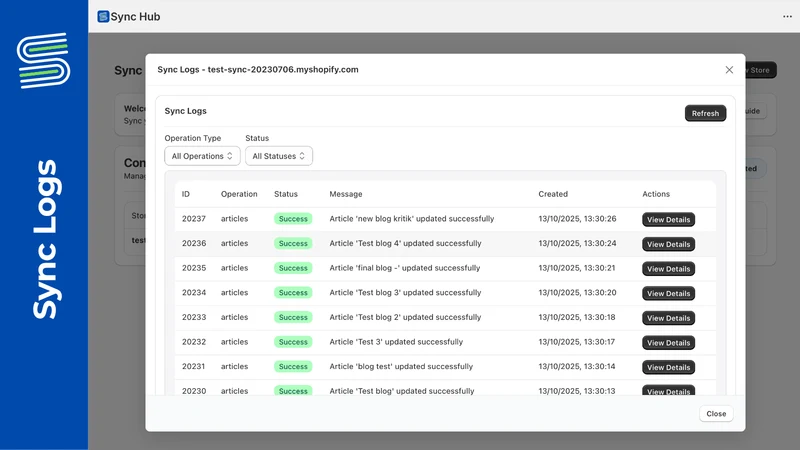Click timestamp 13/10/2025, 13:30:17
800x450 pixels.
(x=577, y=341)
